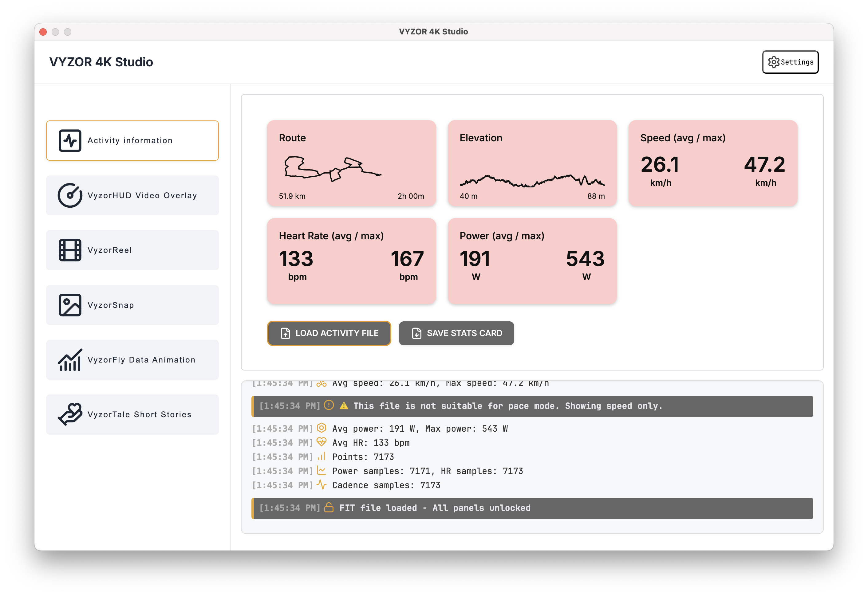Click the bar chart icon beside Points log
Screen dimensions: 868x596
coord(321,456)
